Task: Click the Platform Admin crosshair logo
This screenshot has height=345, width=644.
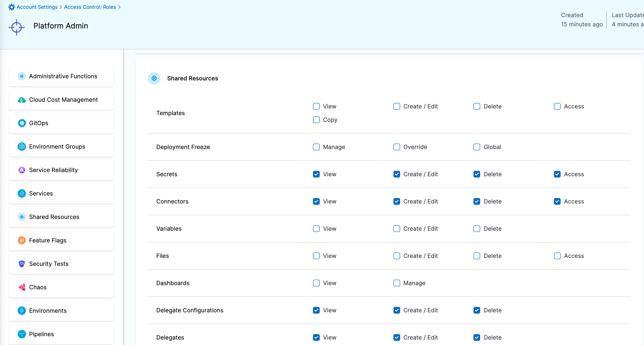Action: pyautogui.click(x=16, y=27)
